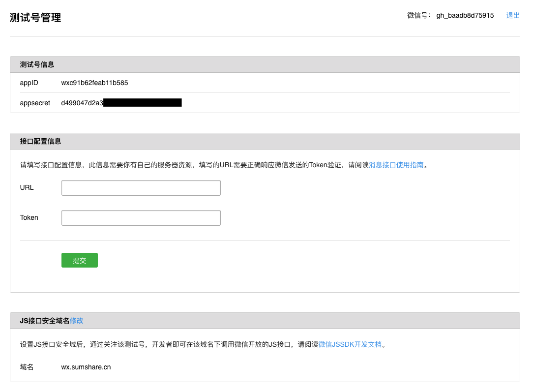Open the 消息接口使用指南 link

(x=396, y=165)
